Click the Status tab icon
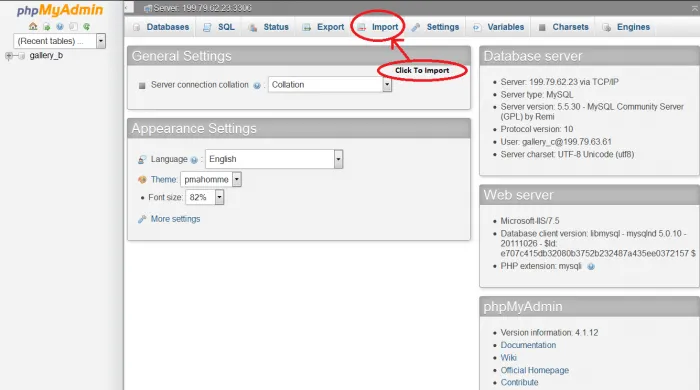700x390 pixels. (x=253, y=27)
